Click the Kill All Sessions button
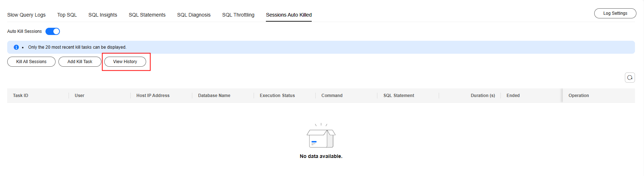The width and height of the screenshot is (644, 176). (x=31, y=62)
